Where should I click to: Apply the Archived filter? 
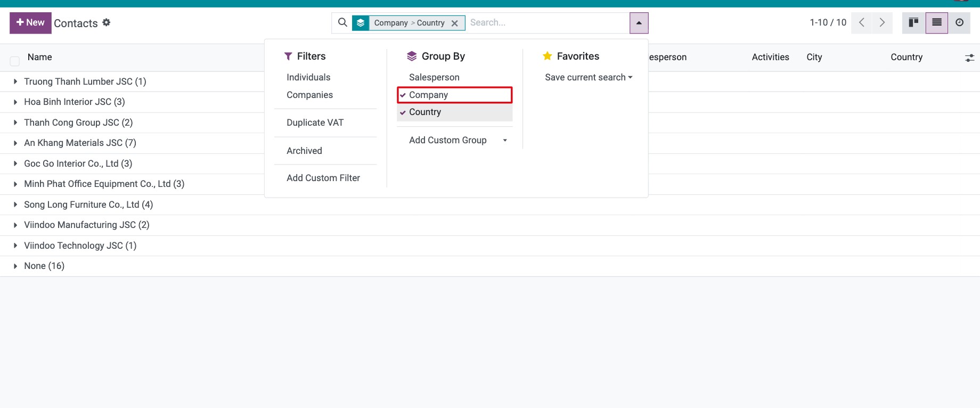(325, 151)
